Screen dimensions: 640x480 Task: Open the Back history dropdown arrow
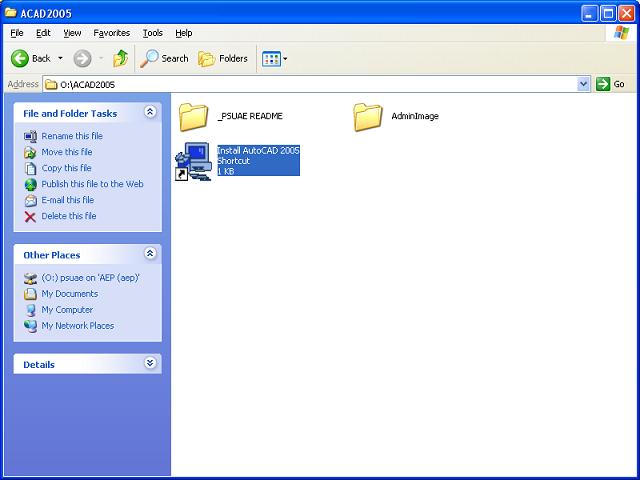click(60, 58)
